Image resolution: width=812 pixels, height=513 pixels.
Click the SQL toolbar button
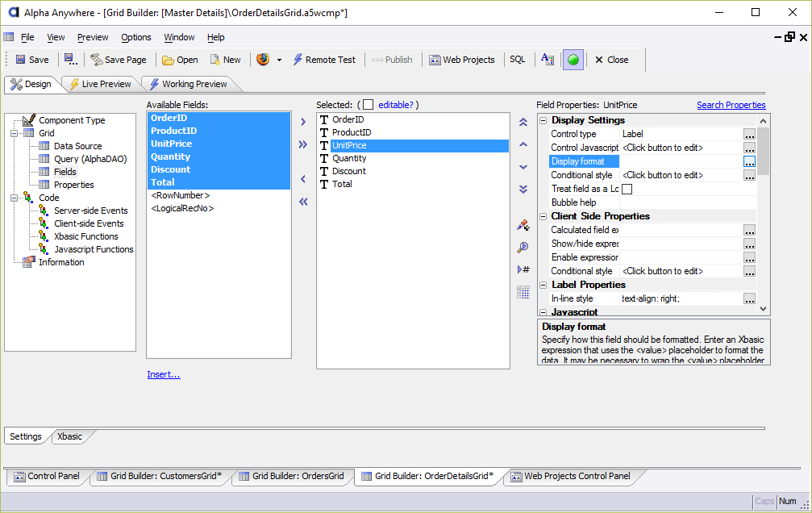point(518,60)
